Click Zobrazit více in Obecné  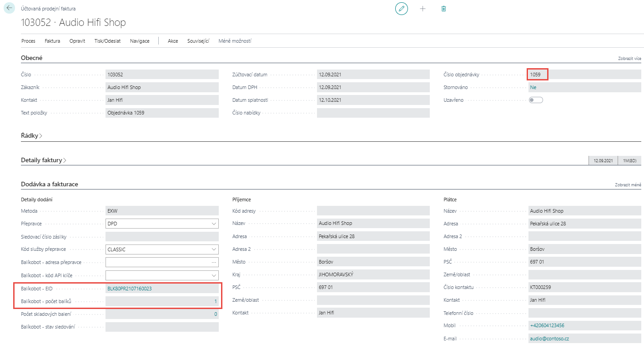point(629,59)
